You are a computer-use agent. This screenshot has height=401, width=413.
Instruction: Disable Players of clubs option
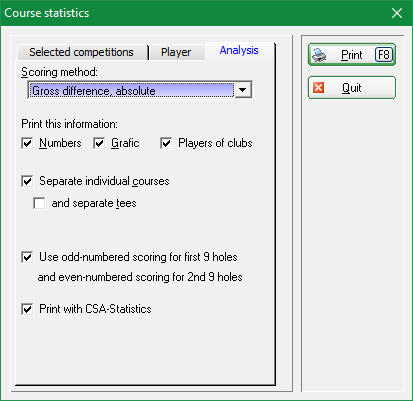[x=166, y=143]
